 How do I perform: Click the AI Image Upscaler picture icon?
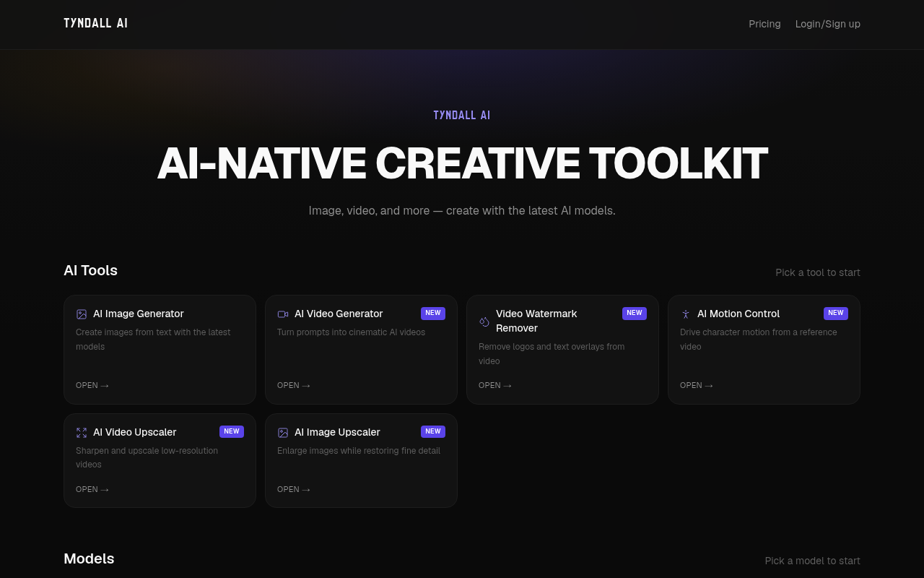tap(283, 433)
